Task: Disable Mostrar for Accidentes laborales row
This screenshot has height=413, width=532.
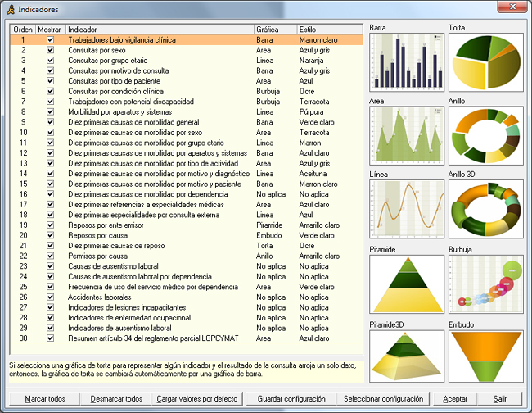Action: coord(50,297)
